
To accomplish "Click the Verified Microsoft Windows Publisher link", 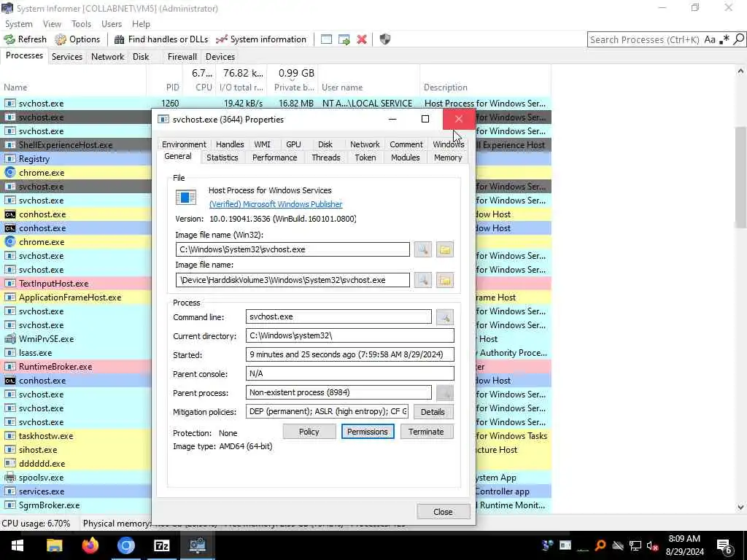I will [276, 204].
